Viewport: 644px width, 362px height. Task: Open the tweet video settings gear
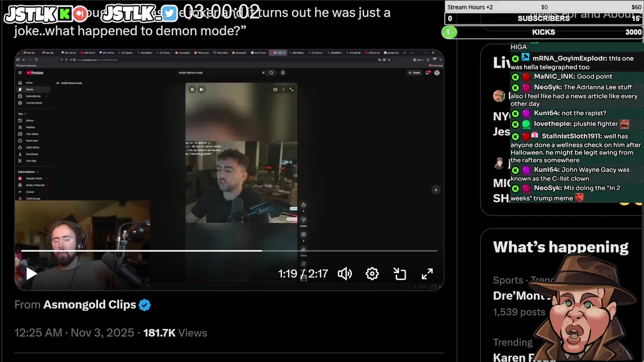pyautogui.click(x=372, y=274)
